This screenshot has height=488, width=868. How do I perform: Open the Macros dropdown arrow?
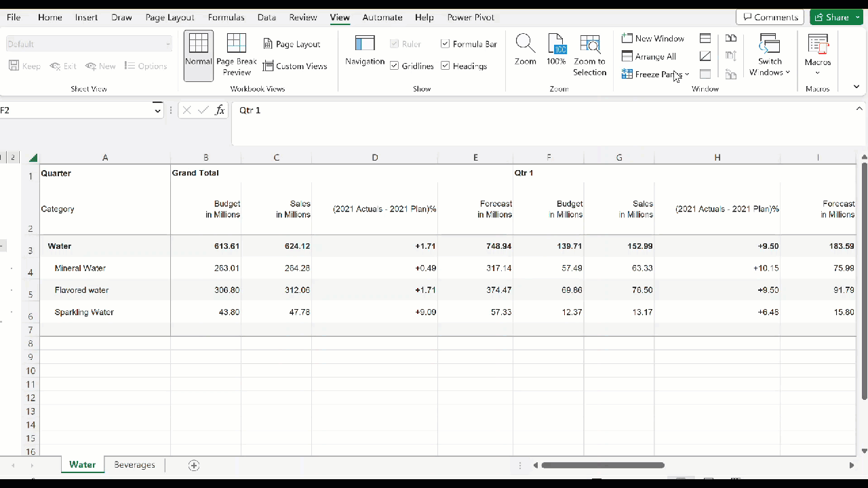pos(817,72)
